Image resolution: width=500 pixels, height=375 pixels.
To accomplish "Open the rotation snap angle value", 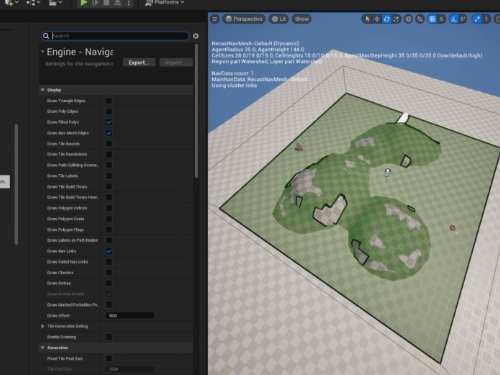I will click(463, 19).
